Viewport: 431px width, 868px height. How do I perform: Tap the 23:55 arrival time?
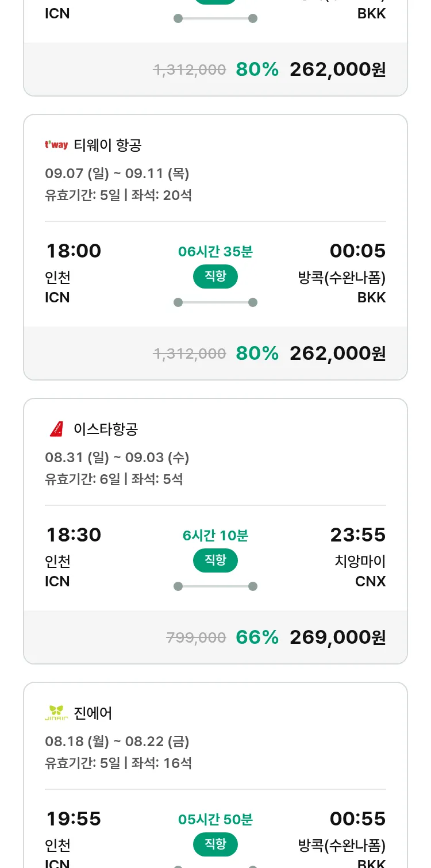click(x=357, y=535)
